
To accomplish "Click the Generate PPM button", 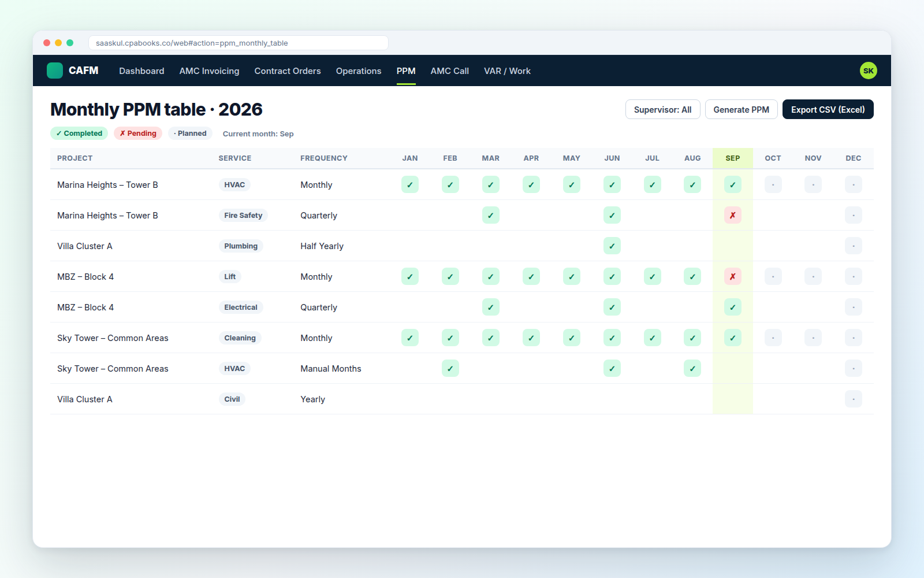I will click(741, 109).
